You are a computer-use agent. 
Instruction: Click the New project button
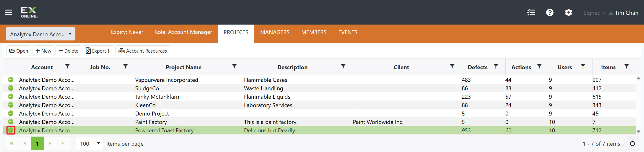(43, 51)
